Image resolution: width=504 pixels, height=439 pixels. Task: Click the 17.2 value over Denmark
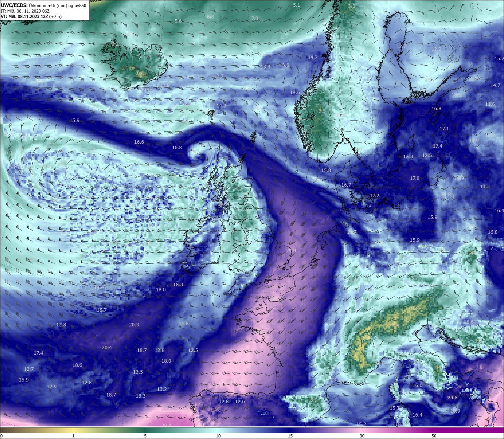point(374,196)
